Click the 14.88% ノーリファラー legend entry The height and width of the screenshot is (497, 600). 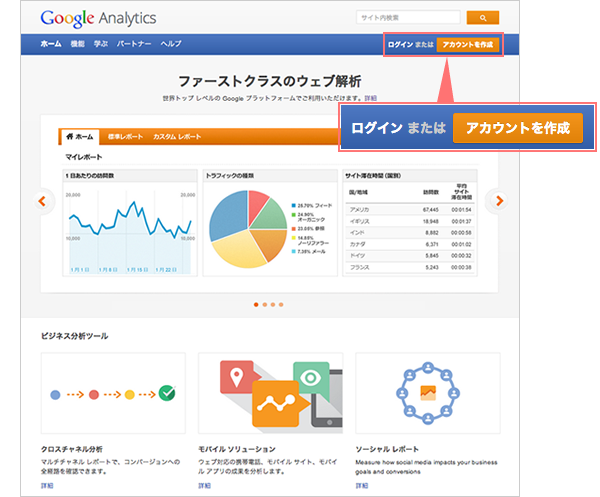[310, 240]
